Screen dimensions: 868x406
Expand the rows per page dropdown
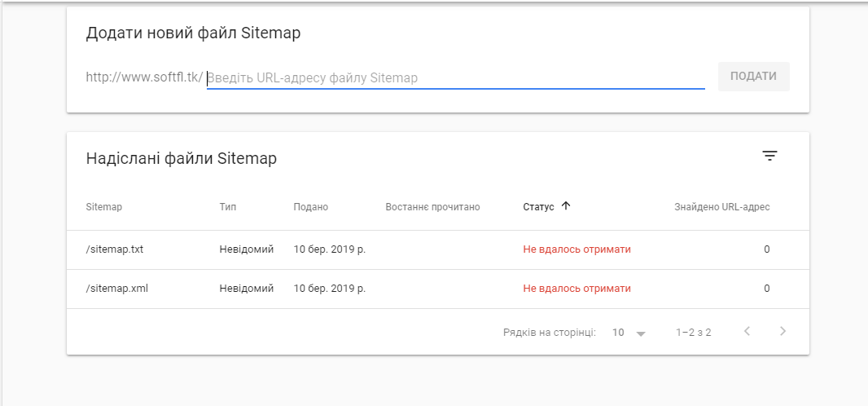point(629,333)
